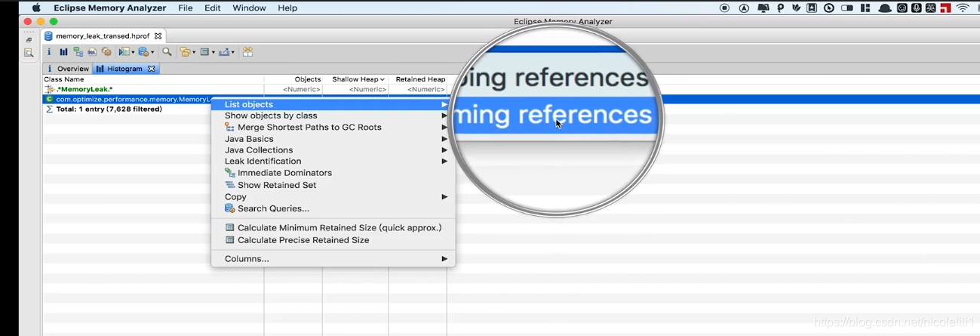980x336 pixels.
Task: Click the calculate retained size calculator icon
Action: (x=204, y=52)
